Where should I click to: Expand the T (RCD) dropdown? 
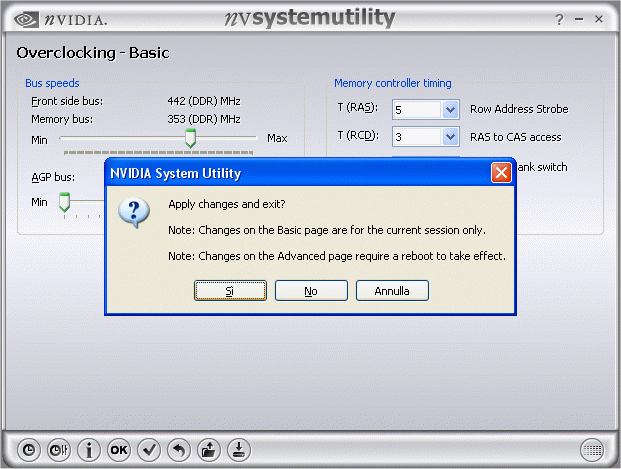pyautogui.click(x=450, y=137)
